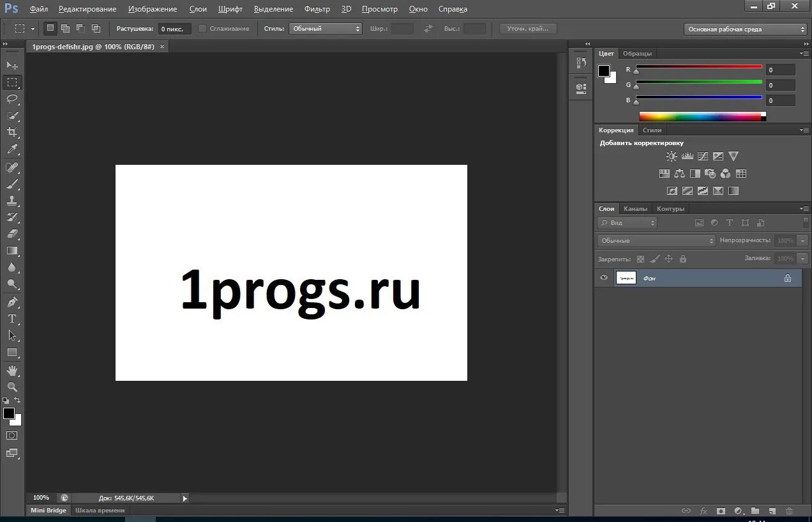Open the workspace dropdown Основная рабочая среда
This screenshot has height=522, width=812.
tap(746, 29)
